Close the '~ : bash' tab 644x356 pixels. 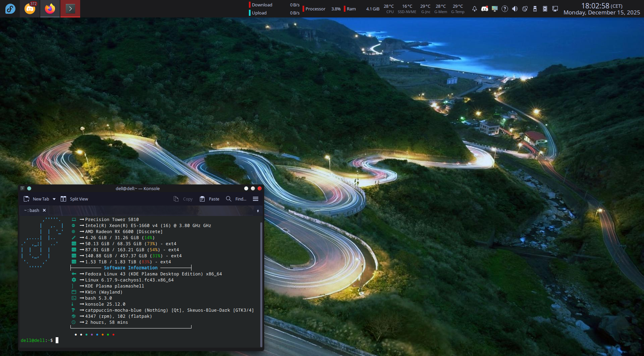coord(44,210)
